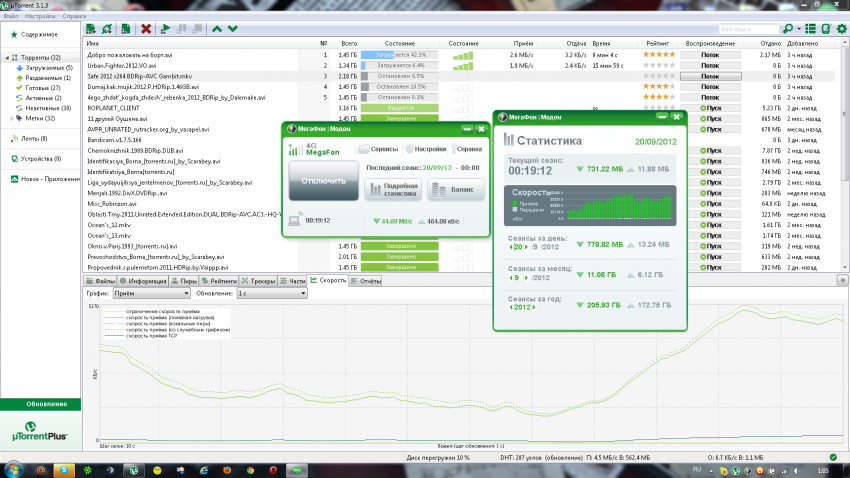Screen dimensions: 850x478
Task: Open the settings gear icon at top right
Action: point(840,30)
